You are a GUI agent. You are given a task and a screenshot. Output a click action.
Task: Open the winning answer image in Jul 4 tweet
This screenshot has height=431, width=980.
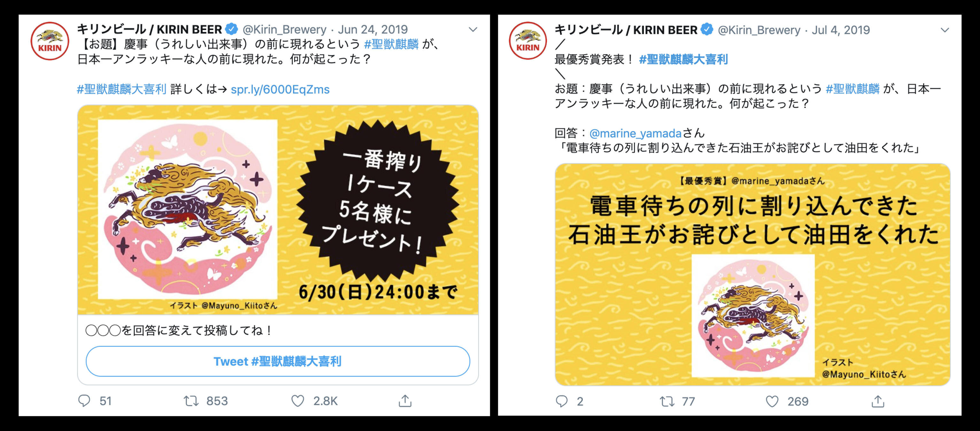click(752, 275)
